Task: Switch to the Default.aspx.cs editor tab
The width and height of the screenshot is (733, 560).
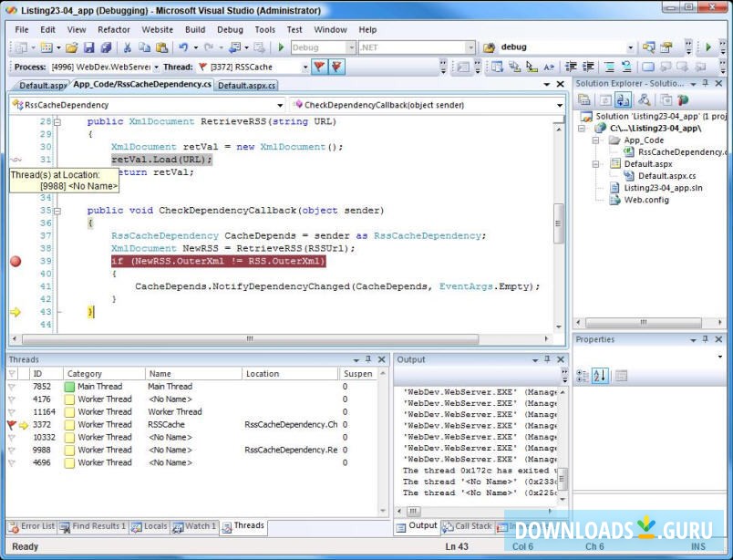Action: pos(246,85)
